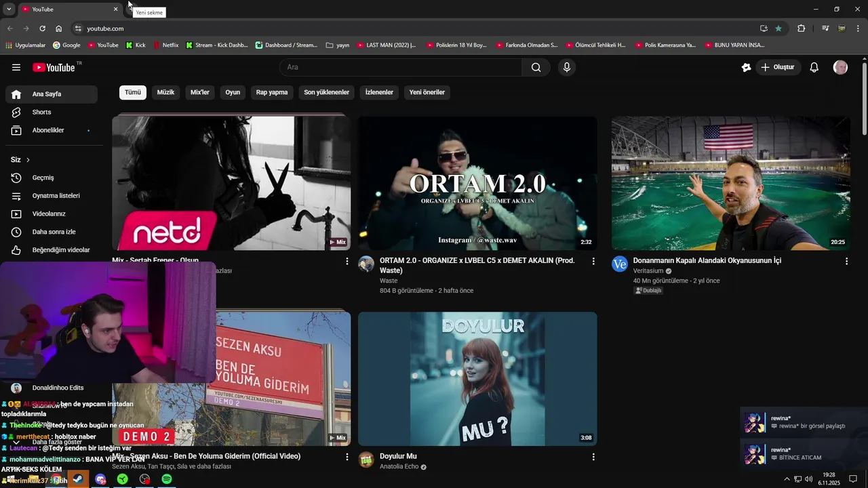Expand the Siz section chevron

[x=28, y=160]
